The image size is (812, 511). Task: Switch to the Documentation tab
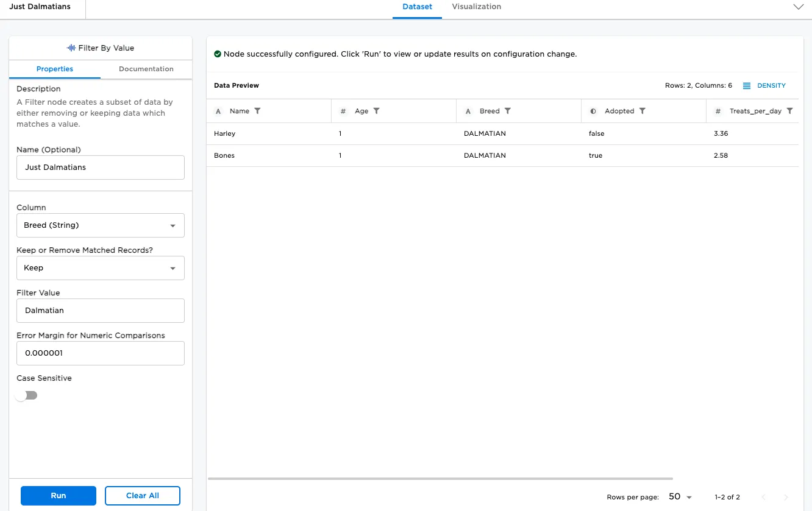(146, 69)
